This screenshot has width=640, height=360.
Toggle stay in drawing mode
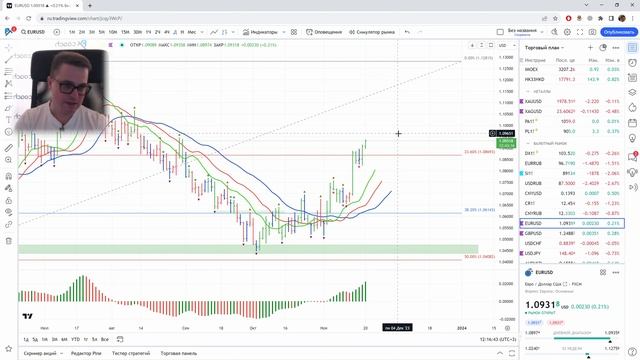8,188
